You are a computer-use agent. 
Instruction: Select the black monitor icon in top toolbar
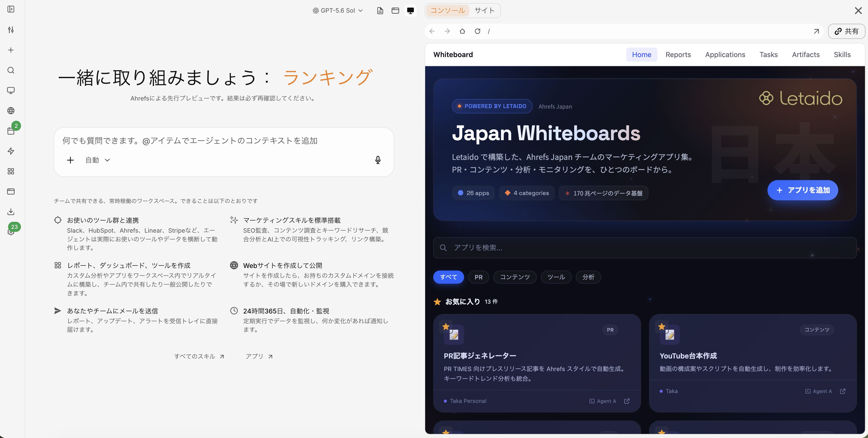point(411,10)
